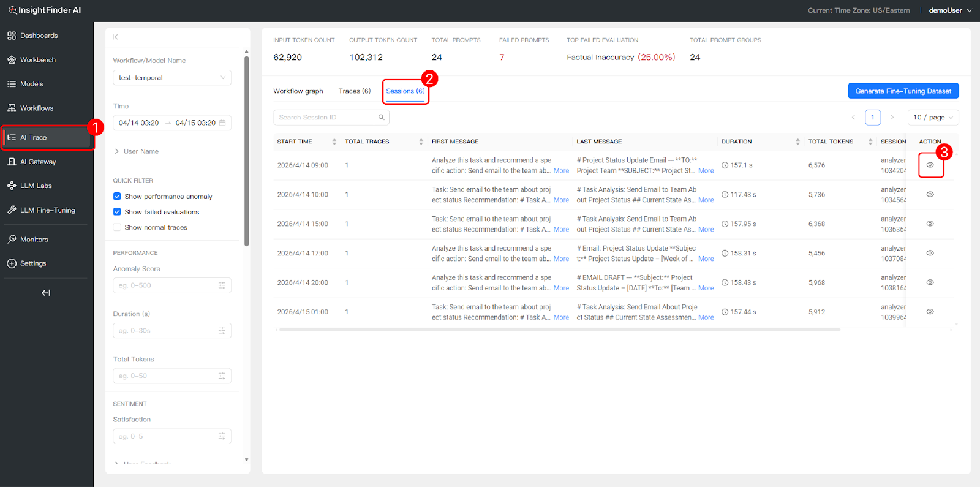Collapse the filter panel using top arrow icon
Screen dimensions: 980x487
(x=115, y=37)
